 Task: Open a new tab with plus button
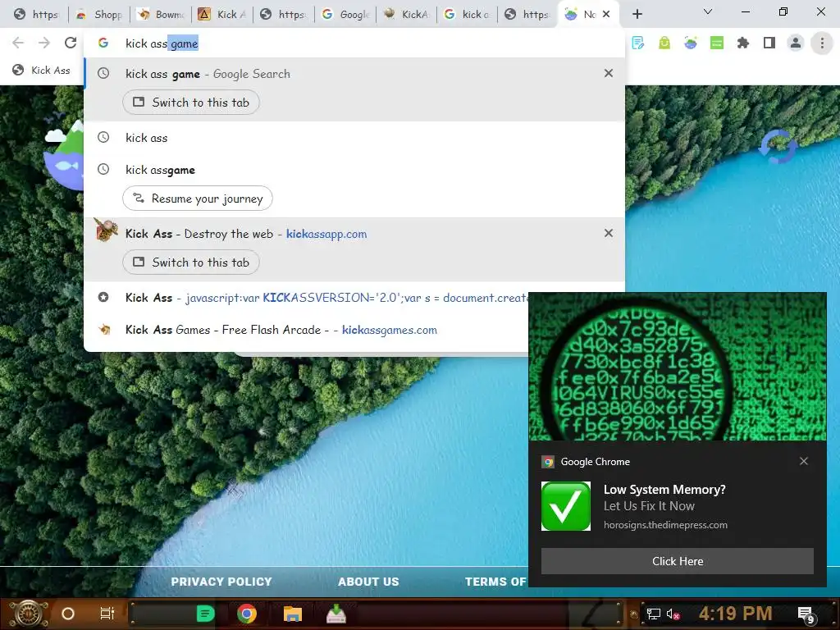637,14
